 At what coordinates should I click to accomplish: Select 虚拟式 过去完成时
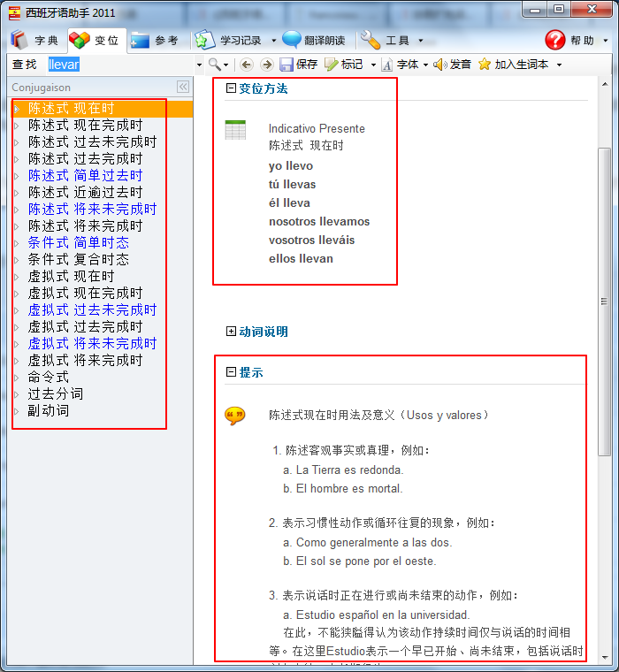[86, 326]
